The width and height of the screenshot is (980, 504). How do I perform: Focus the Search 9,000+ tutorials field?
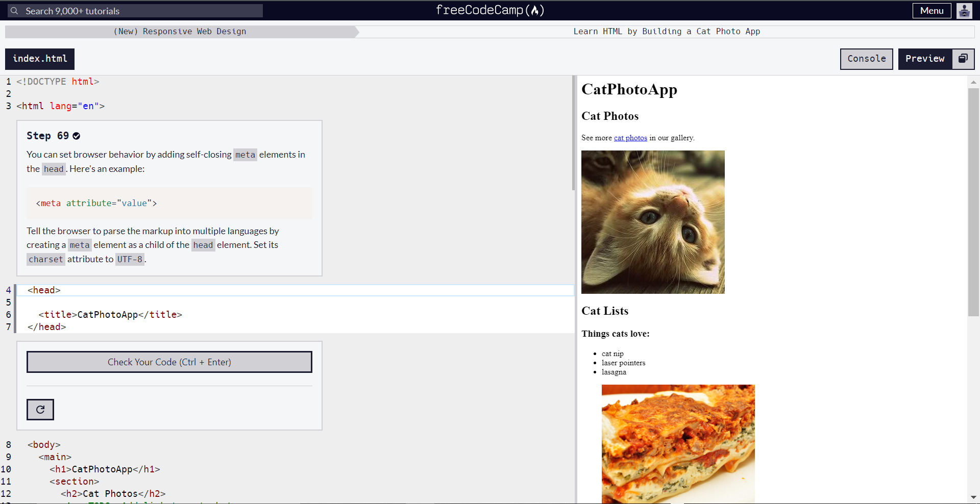[135, 11]
